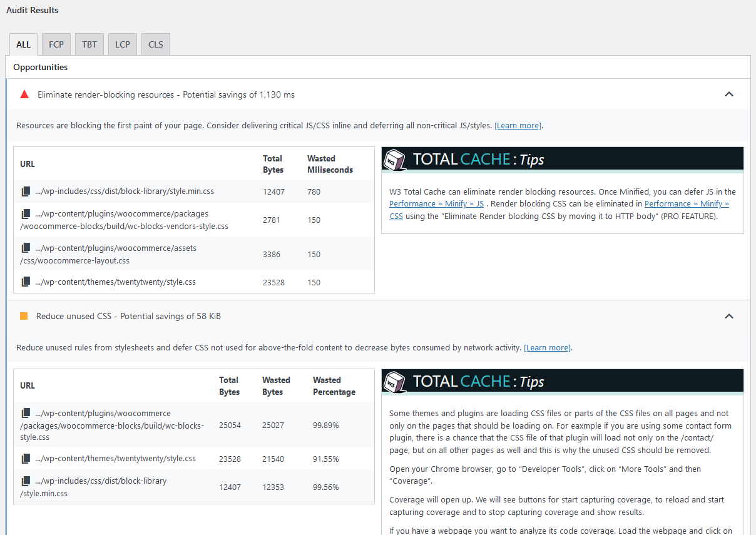Click the 25054 total bytes value
This screenshot has height=535, width=756.
tap(230, 425)
